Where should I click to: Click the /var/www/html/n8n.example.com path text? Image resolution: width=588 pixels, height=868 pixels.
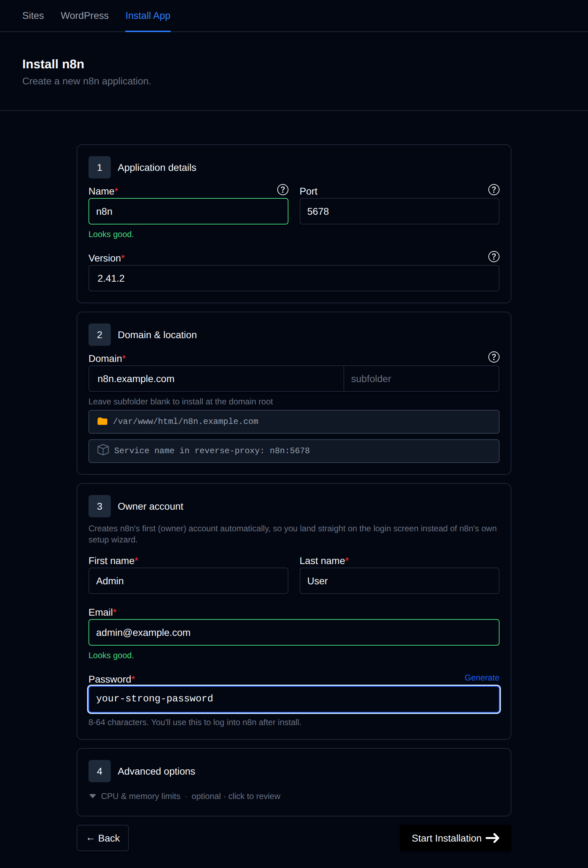click(186, 421)
